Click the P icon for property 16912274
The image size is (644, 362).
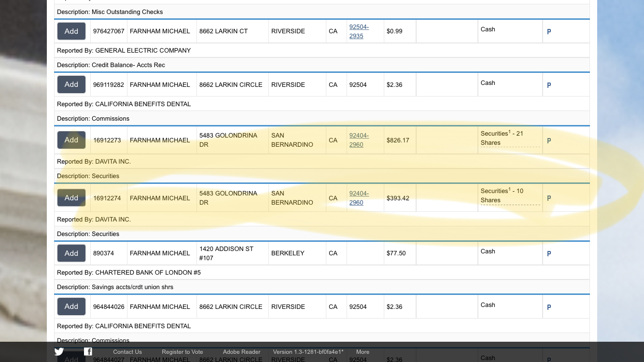click(x=549, y=198)
